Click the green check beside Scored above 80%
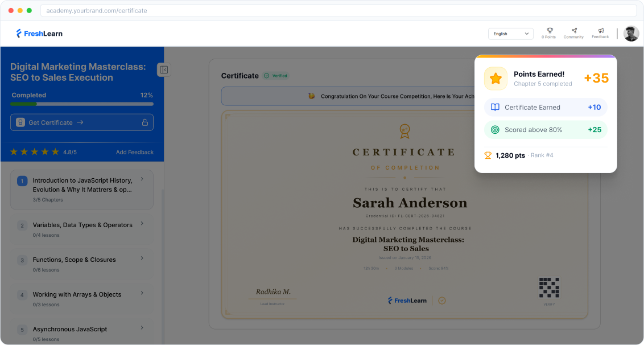This screenshot has height=345, width=644. point(494,130)
